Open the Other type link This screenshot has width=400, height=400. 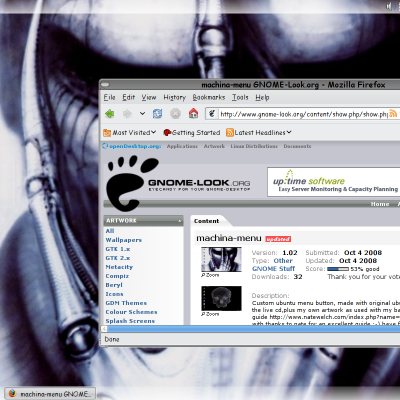click(283, 261)
